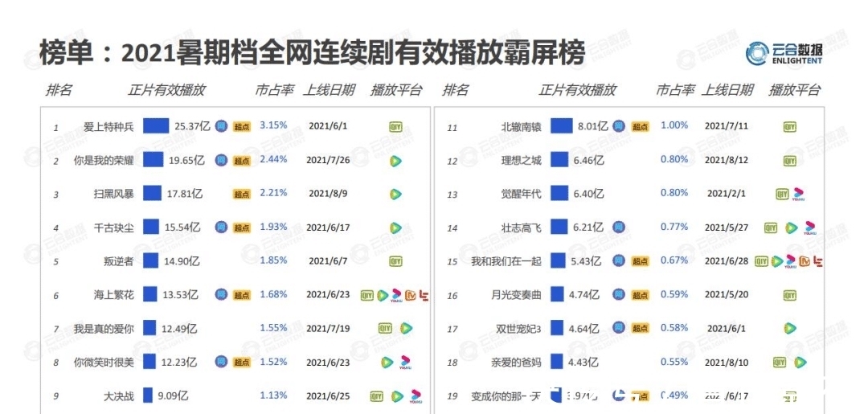The height and width of the screenshot is (414, 868).
Task: Click Youku icon in 觉醒年代 row
Action: (x=800, y=195)
